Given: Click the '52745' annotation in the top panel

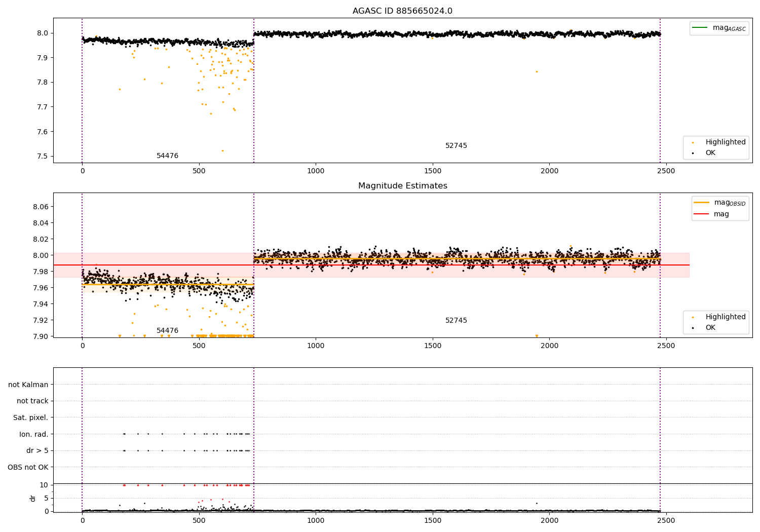Looking at the screenshot, I should [456, 146].
